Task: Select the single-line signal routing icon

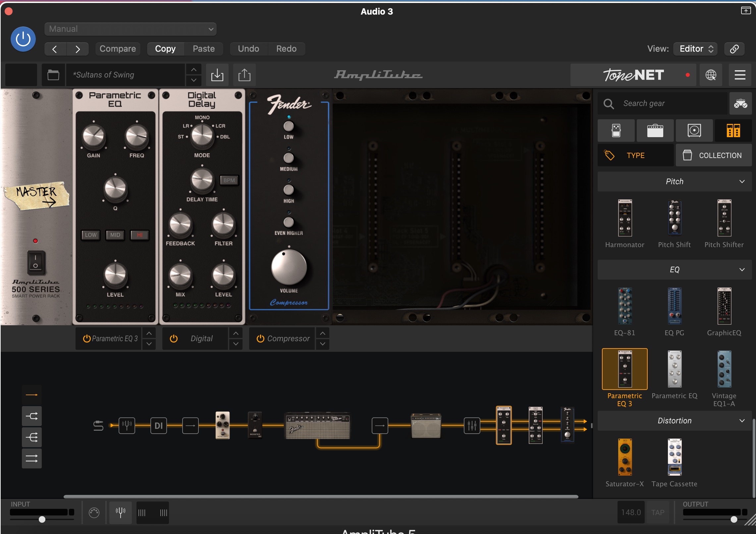Action: [32, 395]
